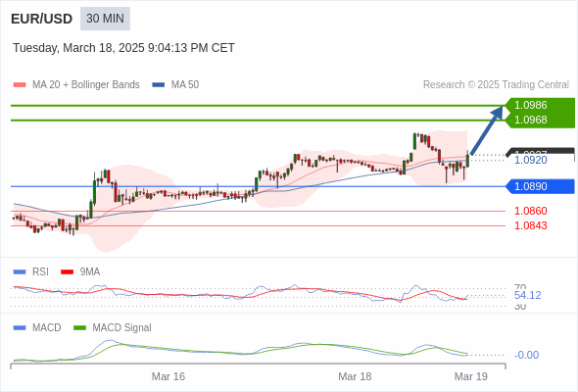Click the Research Trading Central copyright text

[x=496, y=85]
